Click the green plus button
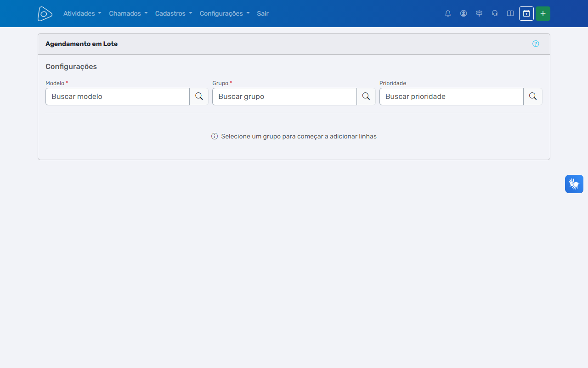This screenshot has width=588, height=368. [543, 14]
